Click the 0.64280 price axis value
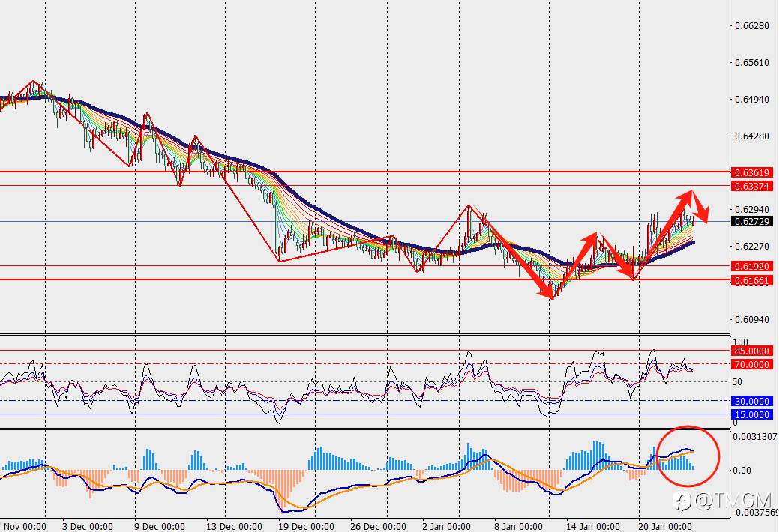This screenshot has width=779, height=532. click(x=752, y=136)
